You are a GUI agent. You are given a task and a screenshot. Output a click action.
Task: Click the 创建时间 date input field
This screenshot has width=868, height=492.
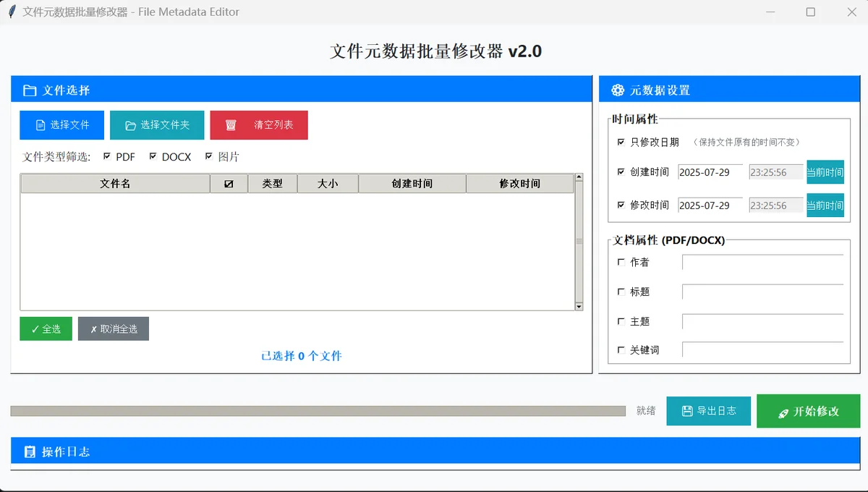click(710, 173)
